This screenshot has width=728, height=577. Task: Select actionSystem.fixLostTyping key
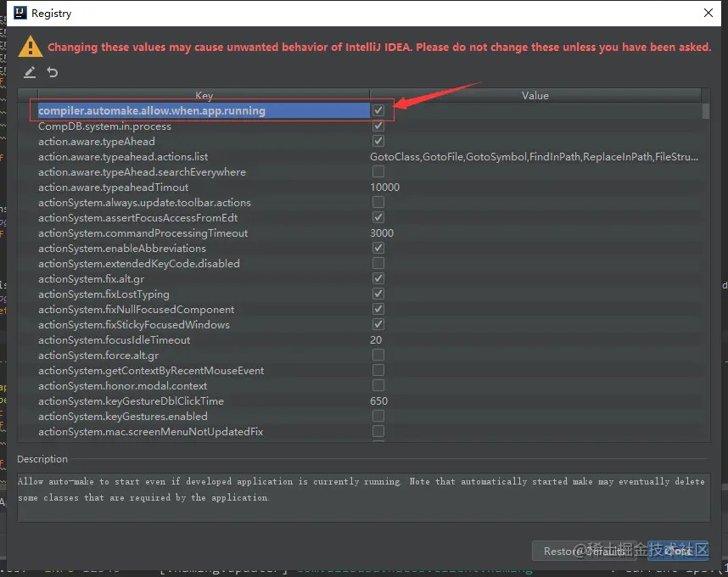coord(104,294)
